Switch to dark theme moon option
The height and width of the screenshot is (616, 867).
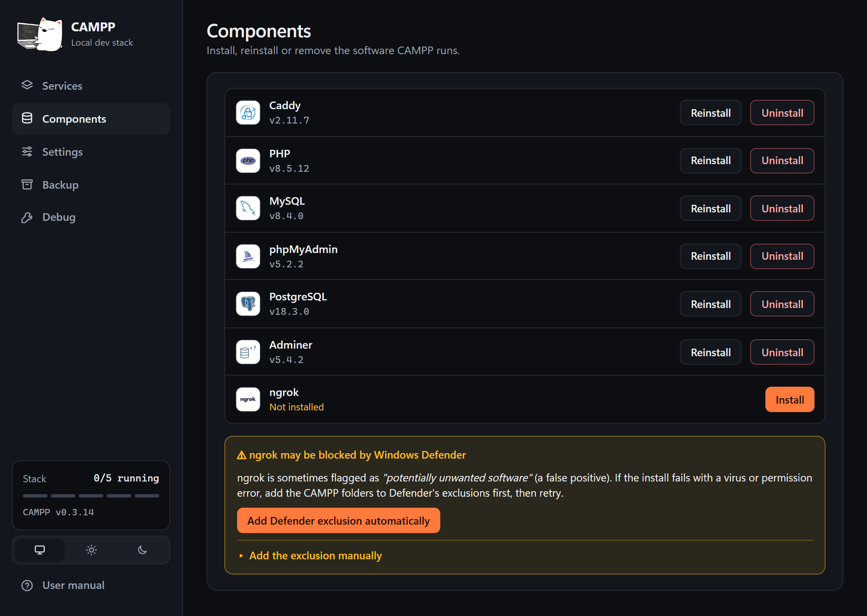[142, 550]
